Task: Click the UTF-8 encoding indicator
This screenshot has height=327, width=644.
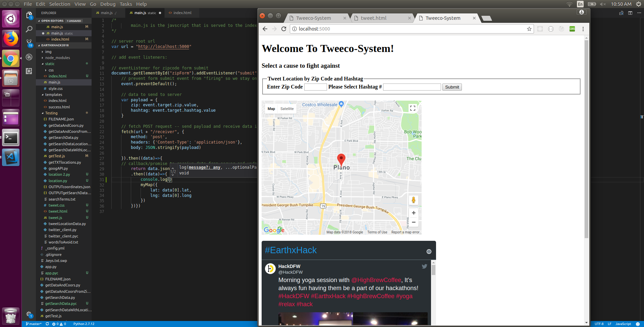Action: [599, 324]
